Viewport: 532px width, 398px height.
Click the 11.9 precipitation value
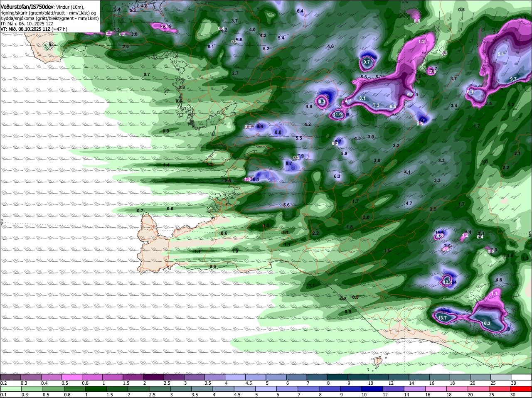click(337, 115)
